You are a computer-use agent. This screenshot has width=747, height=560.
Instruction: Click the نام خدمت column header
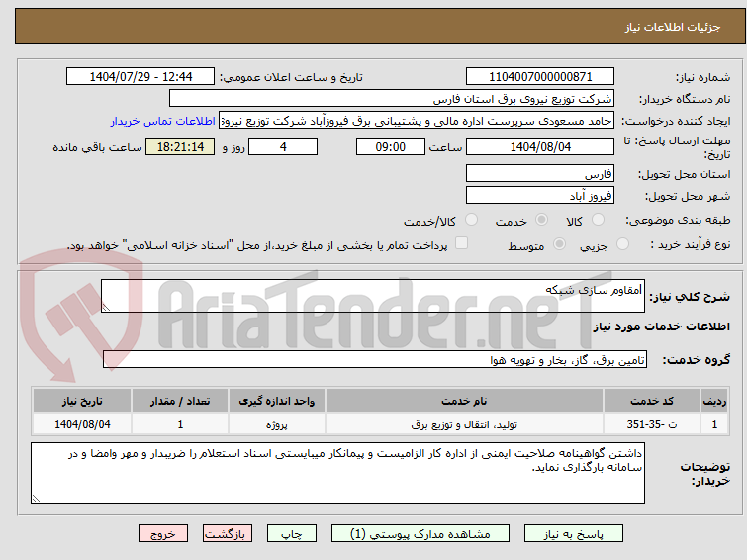464,401
